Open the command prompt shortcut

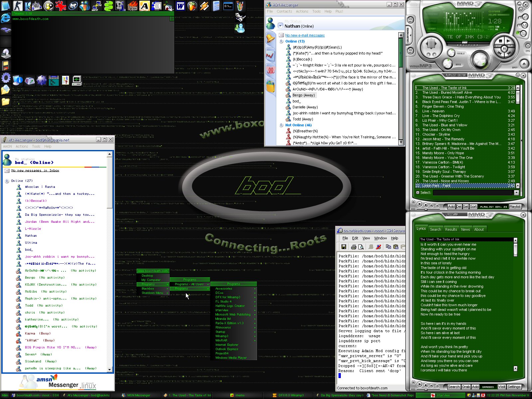(228, 6)
